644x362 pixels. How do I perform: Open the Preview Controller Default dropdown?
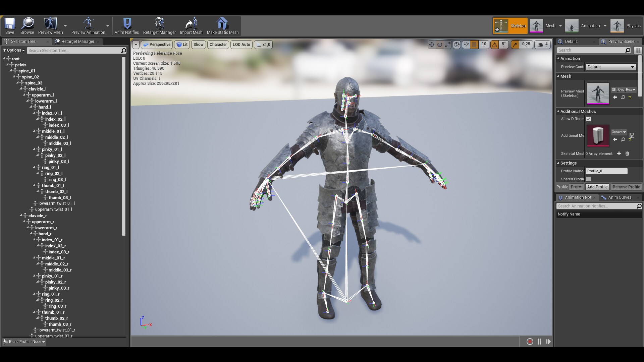pyautogui.click(x=610, y=67)
